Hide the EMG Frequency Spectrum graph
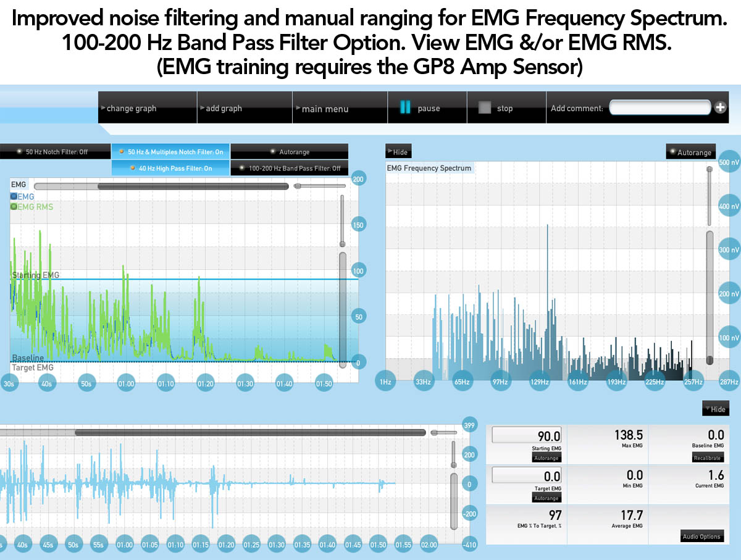Image resolution: width=741 pixels, height=560 pixels. [398, 152]
